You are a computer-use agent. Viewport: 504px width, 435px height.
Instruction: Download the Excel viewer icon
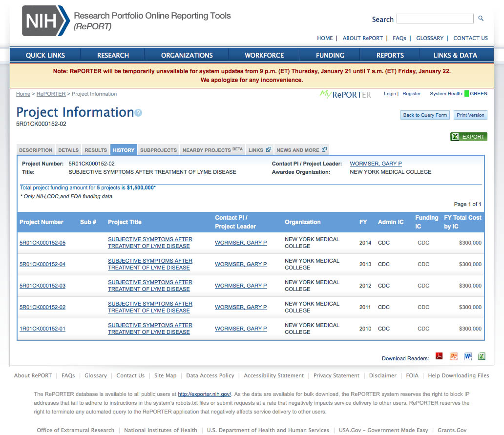tap(482, 356)
